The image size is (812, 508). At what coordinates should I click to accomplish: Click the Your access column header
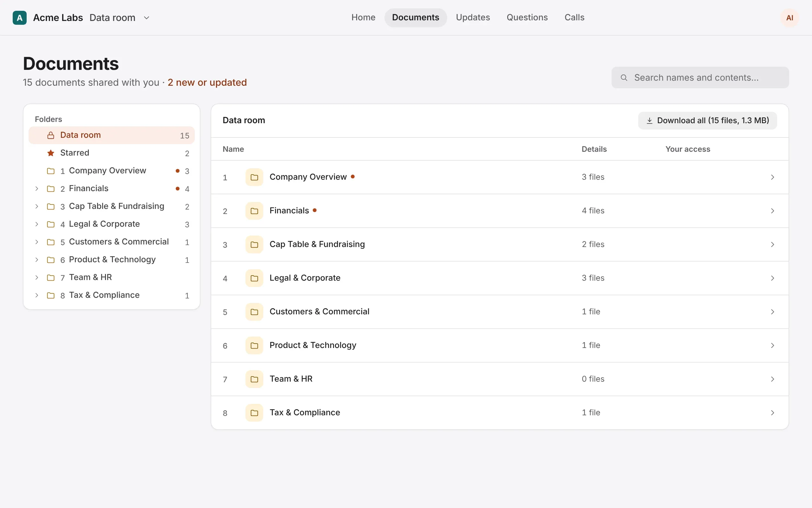coord(688,149)
